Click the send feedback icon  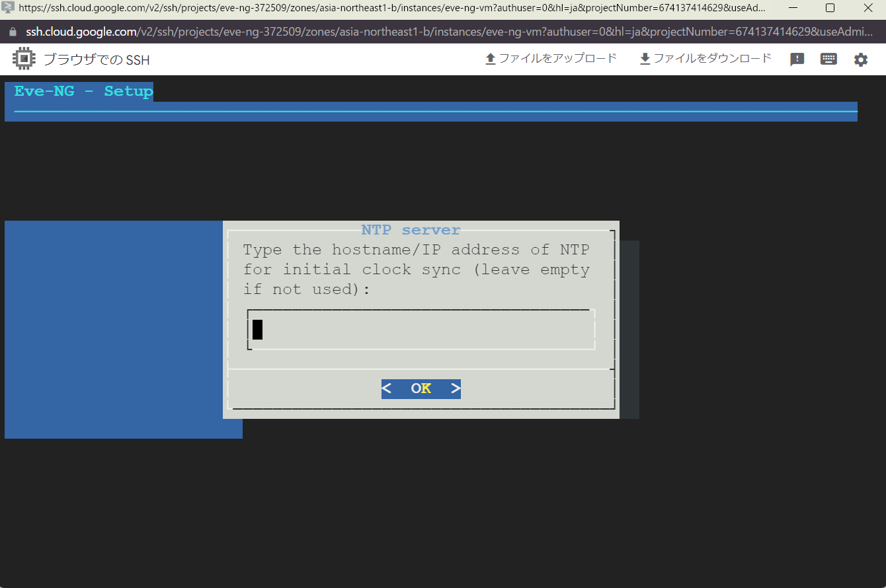click(797, 59)
